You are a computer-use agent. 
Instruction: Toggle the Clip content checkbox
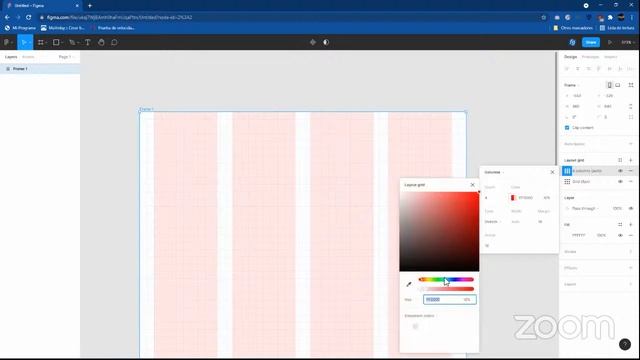[567, 128]
